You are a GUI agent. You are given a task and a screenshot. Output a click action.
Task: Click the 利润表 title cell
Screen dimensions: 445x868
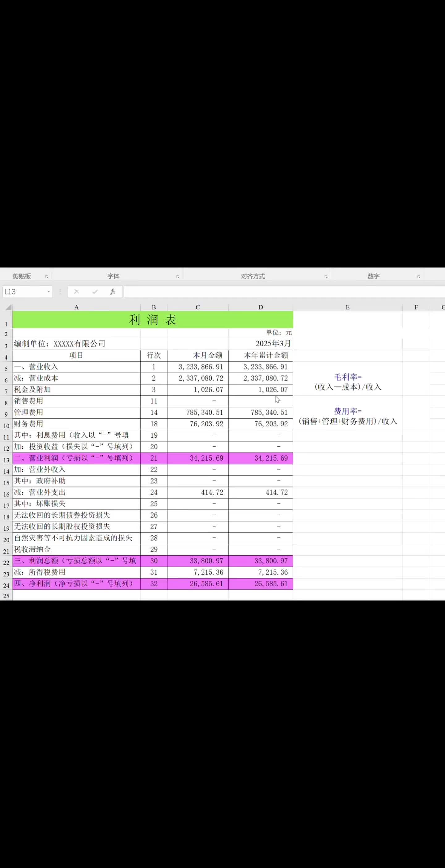coord(153,319)
